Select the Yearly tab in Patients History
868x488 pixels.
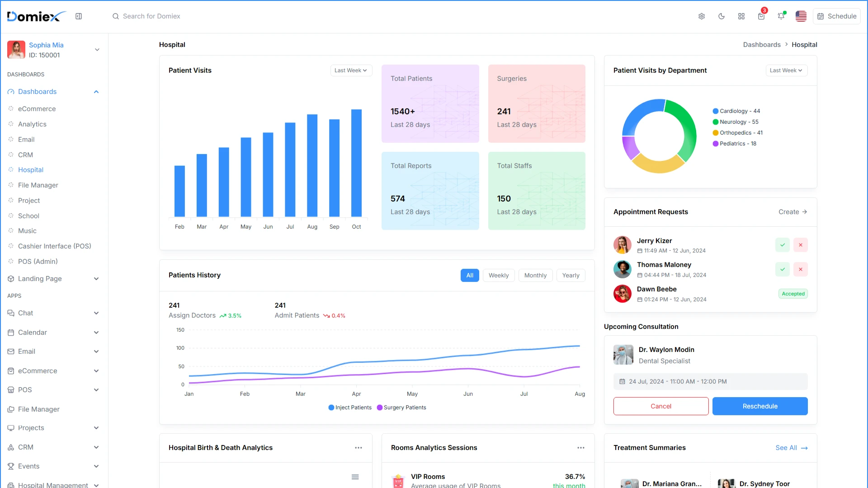click(x=571, y=276)
